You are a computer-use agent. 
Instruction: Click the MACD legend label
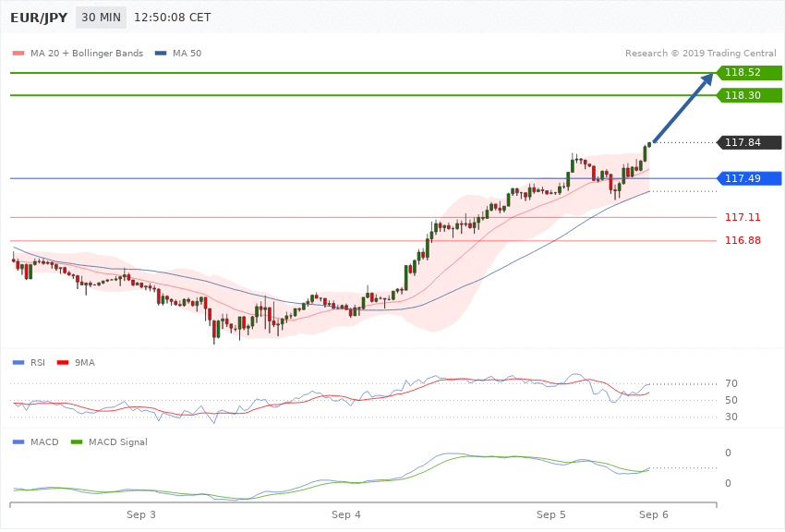[44, 441]
